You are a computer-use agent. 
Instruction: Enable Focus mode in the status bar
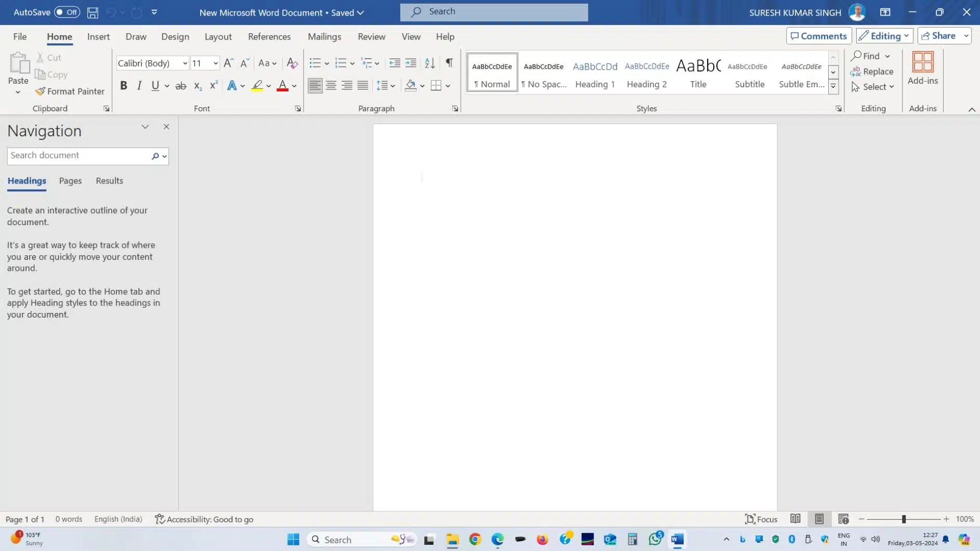tap(761, 519)
